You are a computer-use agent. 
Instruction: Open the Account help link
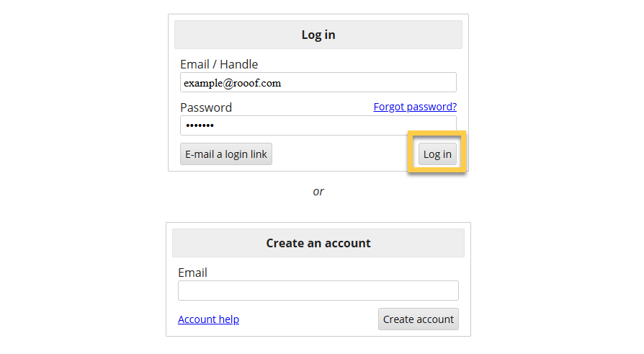pyautogui.click(x=208, y=319)
